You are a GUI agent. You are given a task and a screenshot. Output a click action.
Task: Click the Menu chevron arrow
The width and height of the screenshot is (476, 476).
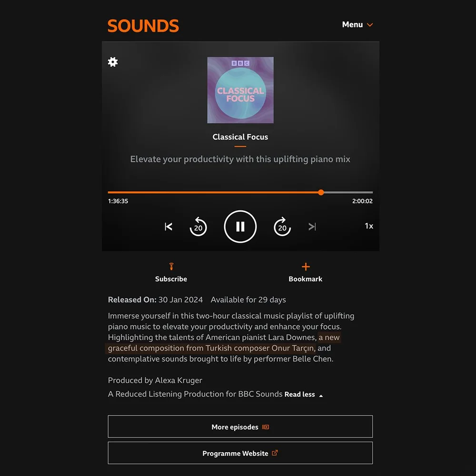pos(370,25)
